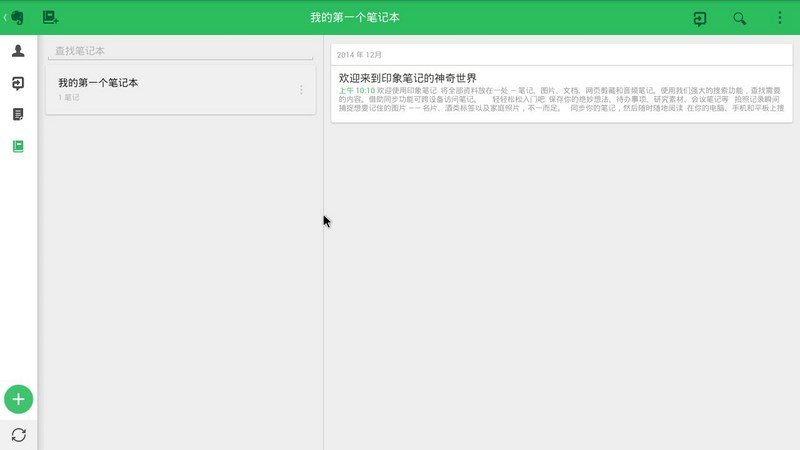Open shared chat icon in sidebar
This screenshot has width=800, height=450.
coord(18,83)
